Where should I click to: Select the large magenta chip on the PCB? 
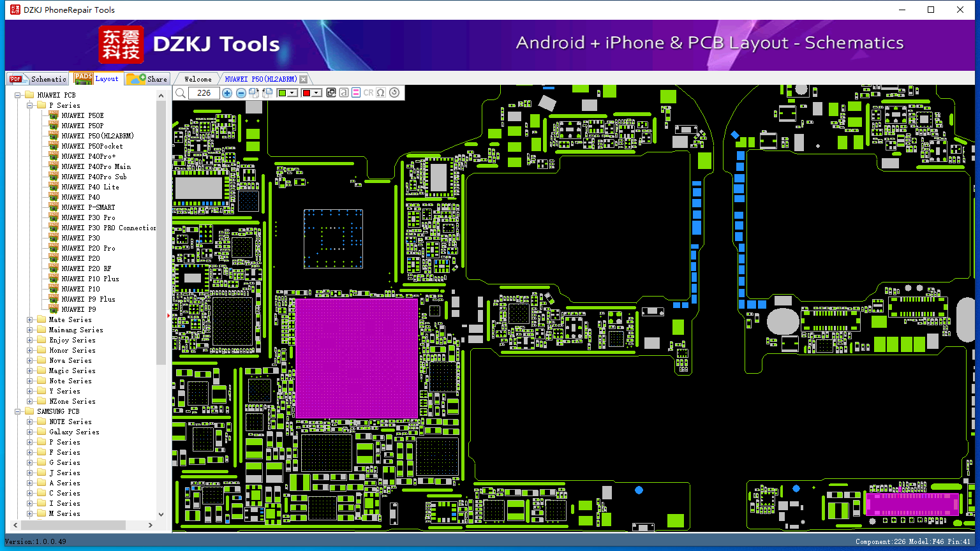tap(357, 358)
